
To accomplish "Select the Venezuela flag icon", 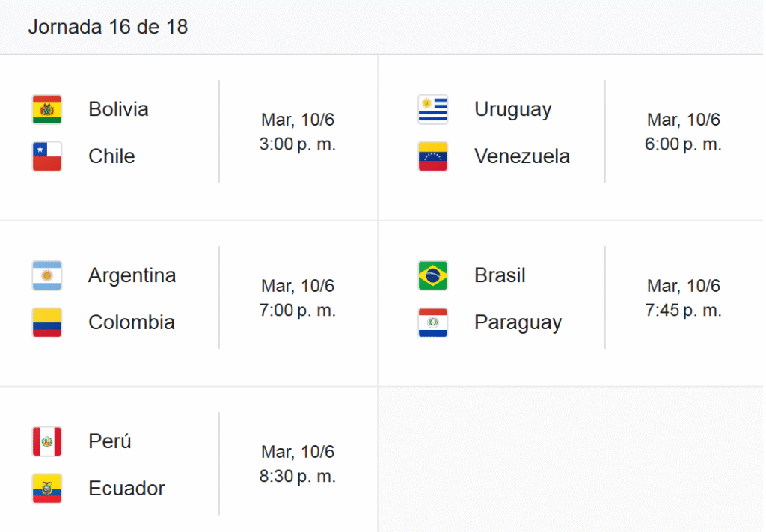I will (x=433, y=156).
